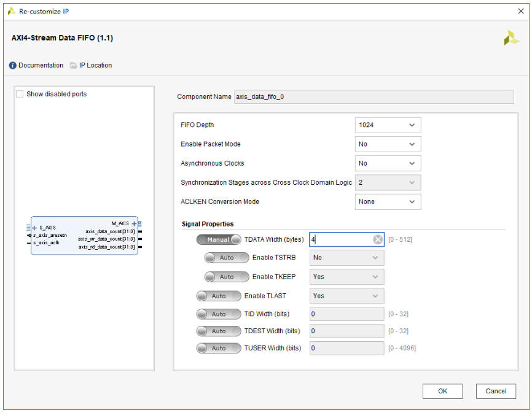Screen dimensions: 532x413
Task: Toggle TDEST Width Auto switch
Action: pos(219,331)
